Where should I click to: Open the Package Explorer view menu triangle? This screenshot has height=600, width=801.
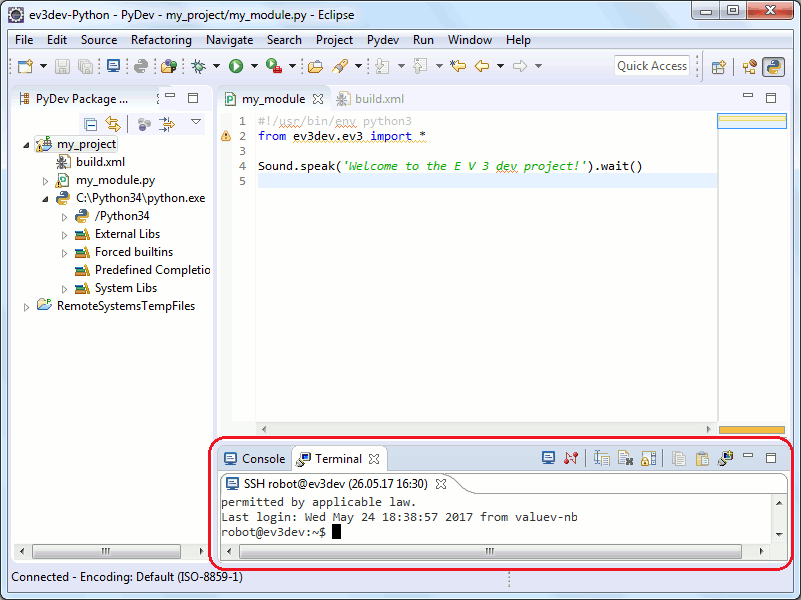(x=196, y=122)
